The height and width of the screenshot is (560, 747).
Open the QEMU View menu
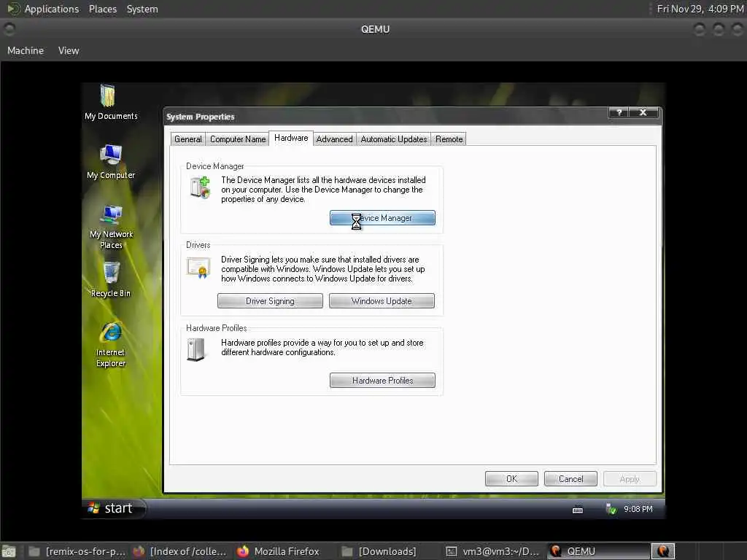[x=69, y=50]
